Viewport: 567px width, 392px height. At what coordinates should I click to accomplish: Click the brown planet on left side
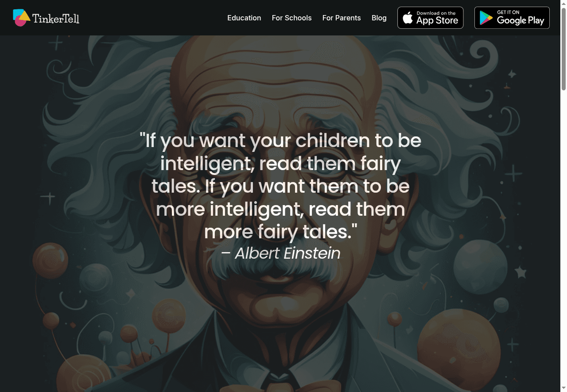tap(50, 260)
